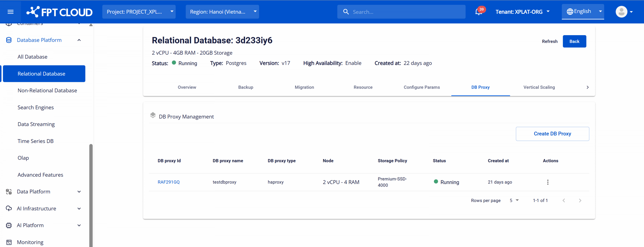Click the DB Proxy Management layers icon
This screenshot has height=247, width=644.
(153, 115)
